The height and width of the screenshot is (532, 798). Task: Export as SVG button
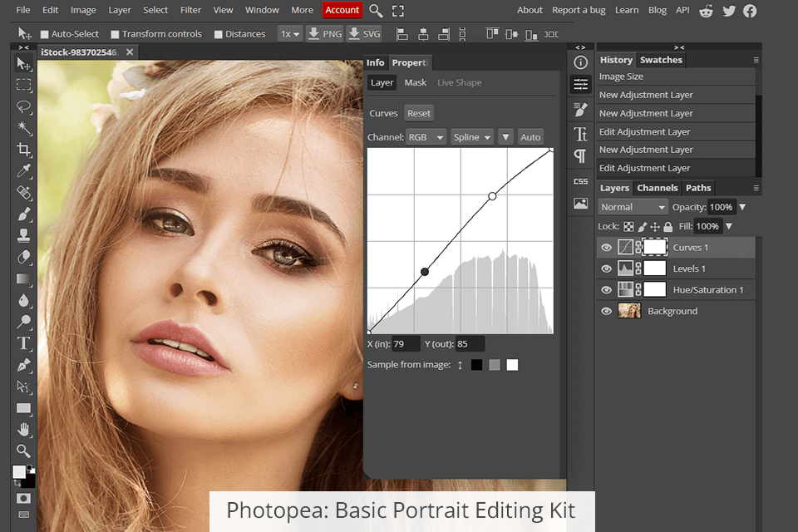point(364,34)
